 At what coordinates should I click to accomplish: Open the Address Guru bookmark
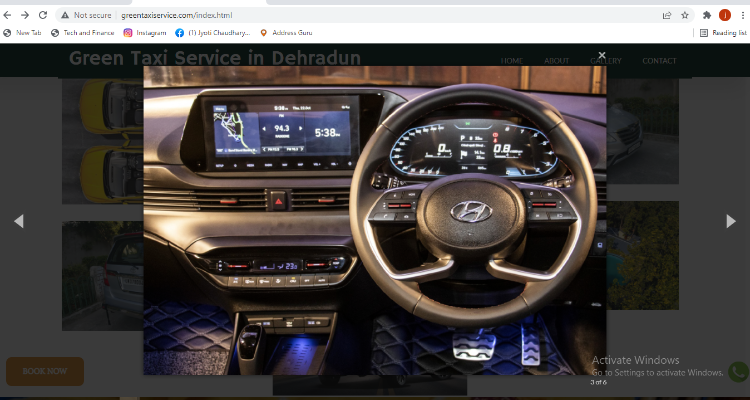tap(286, 33)
